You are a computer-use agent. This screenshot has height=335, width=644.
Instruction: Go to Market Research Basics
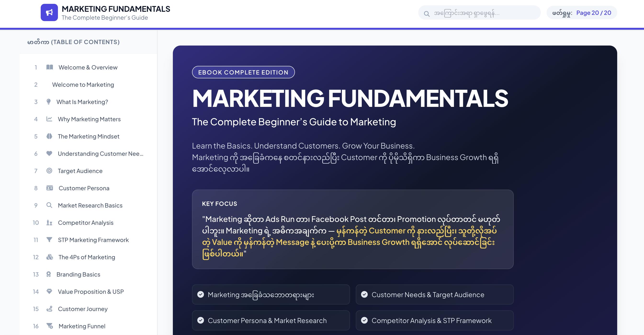coord(88,205)
